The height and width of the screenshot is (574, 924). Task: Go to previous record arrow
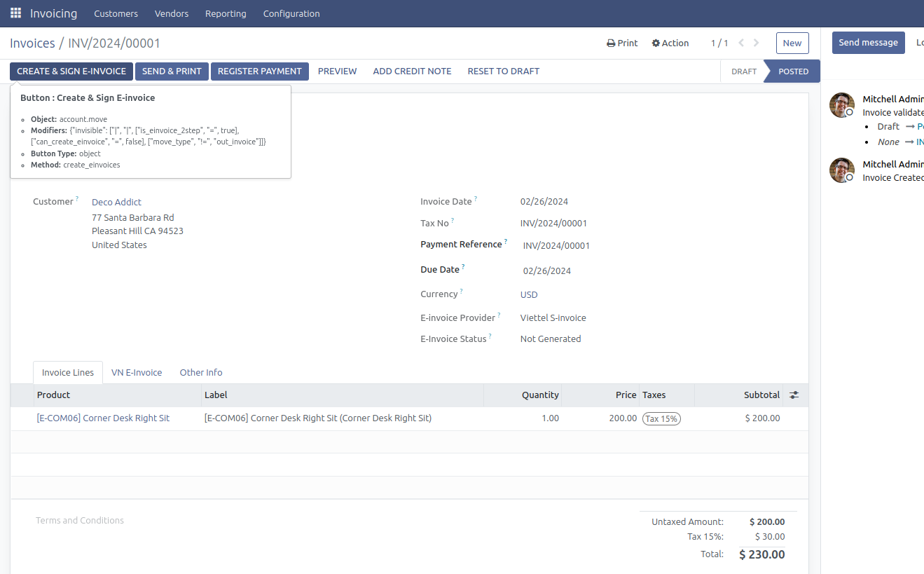[x=741, y=43]
